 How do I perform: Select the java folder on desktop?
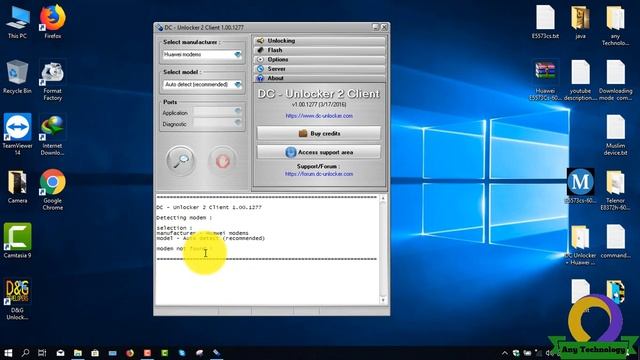click(580, 22)
